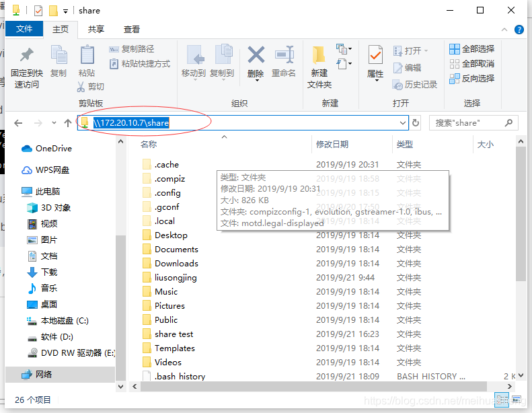Click Invert selection (反向选择)

[471, 79]
